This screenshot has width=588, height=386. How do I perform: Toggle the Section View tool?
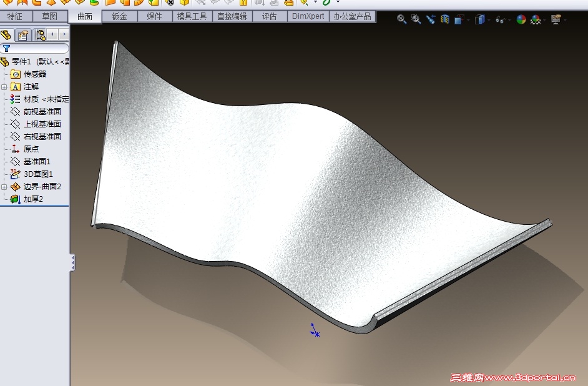pos(445,19)
